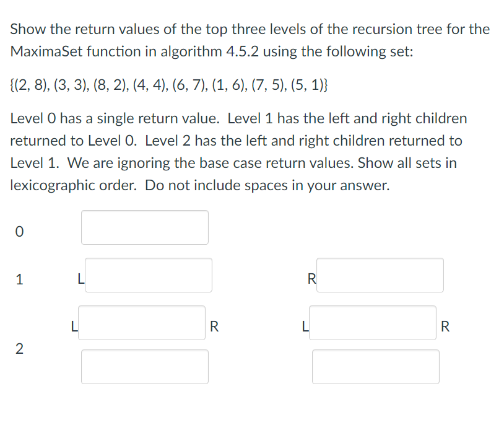Click the L label beside Level 1 box
Viewport: 504px width, 430px height.
pos(80,279)
